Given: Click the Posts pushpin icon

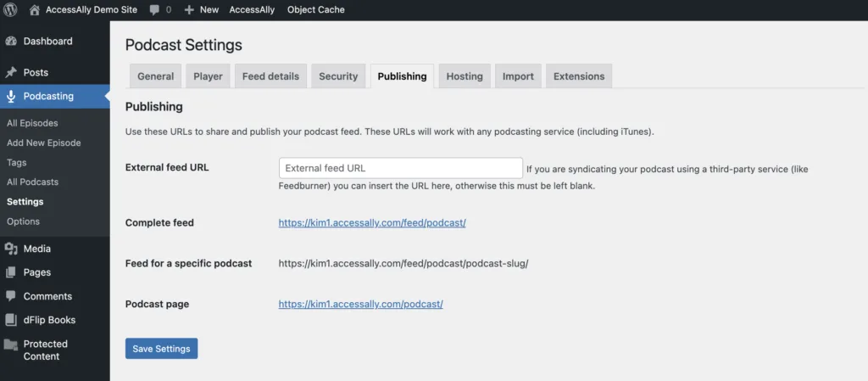Looking at the screenshot, I should [x=10, y=72].
